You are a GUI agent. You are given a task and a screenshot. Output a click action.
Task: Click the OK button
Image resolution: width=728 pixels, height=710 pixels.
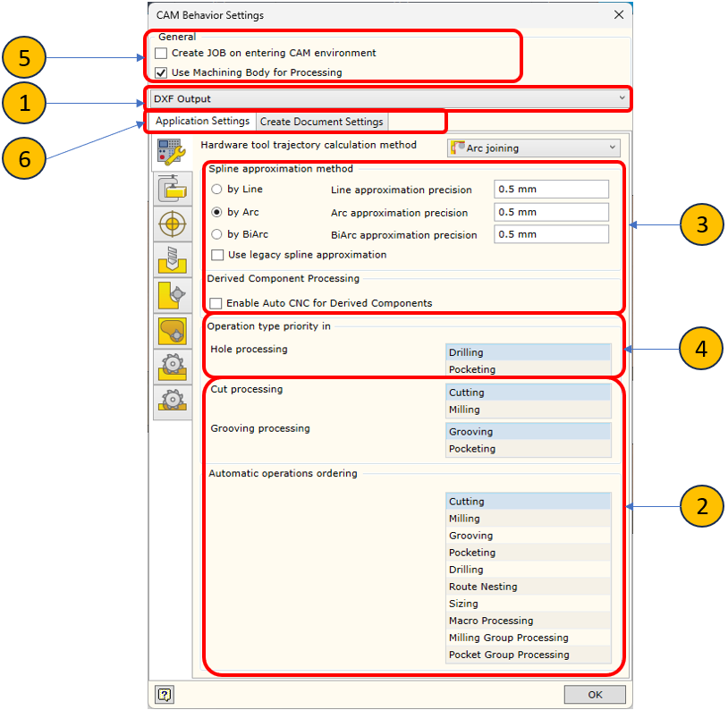pos(595,695)
